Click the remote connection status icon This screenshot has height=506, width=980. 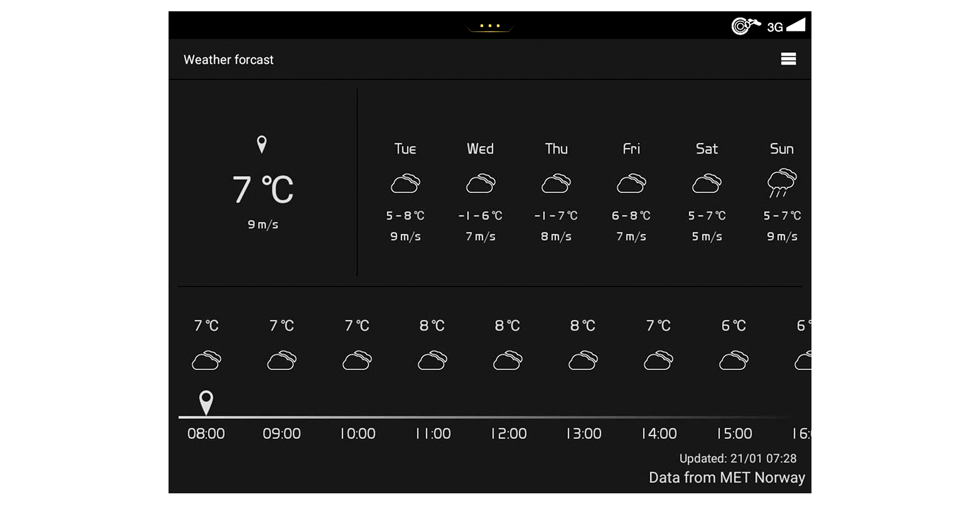[x=746, y=26]
